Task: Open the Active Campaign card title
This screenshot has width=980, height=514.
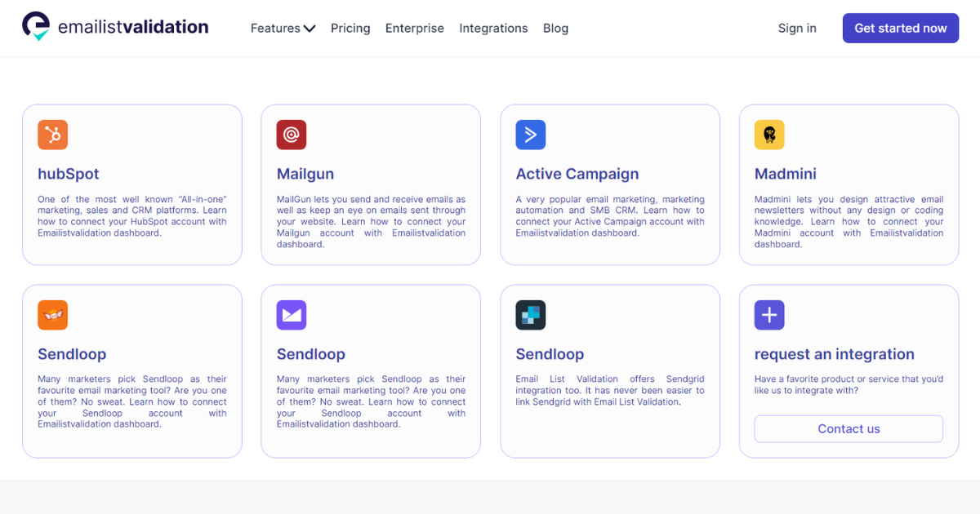Action: (x=577, y=174)
